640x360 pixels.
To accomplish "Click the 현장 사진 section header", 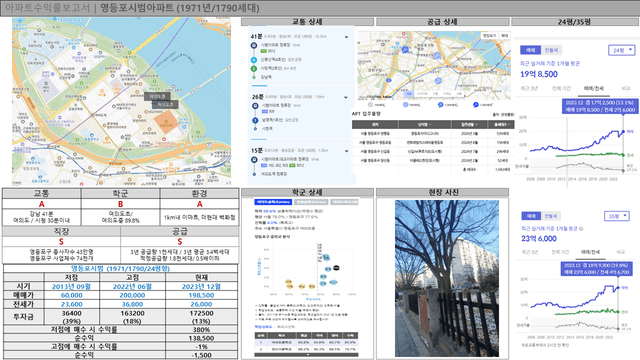I will tap(442, 192).
